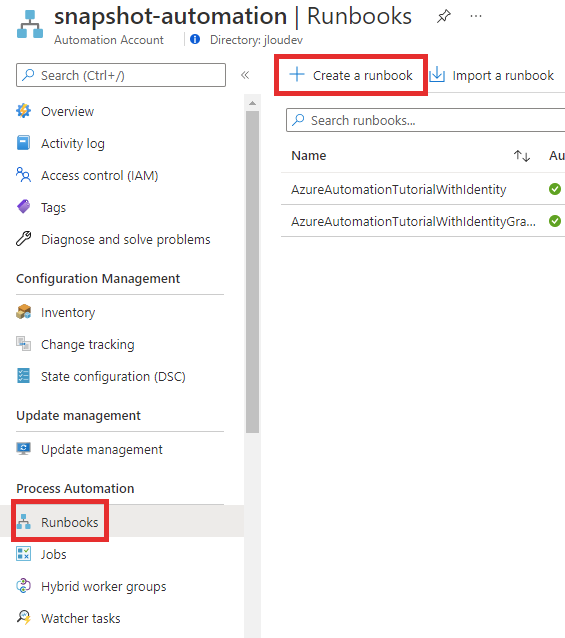Viewport: 565px width, 638px height.
Task: Click the Activity log icon
Action: pos(24,143)
